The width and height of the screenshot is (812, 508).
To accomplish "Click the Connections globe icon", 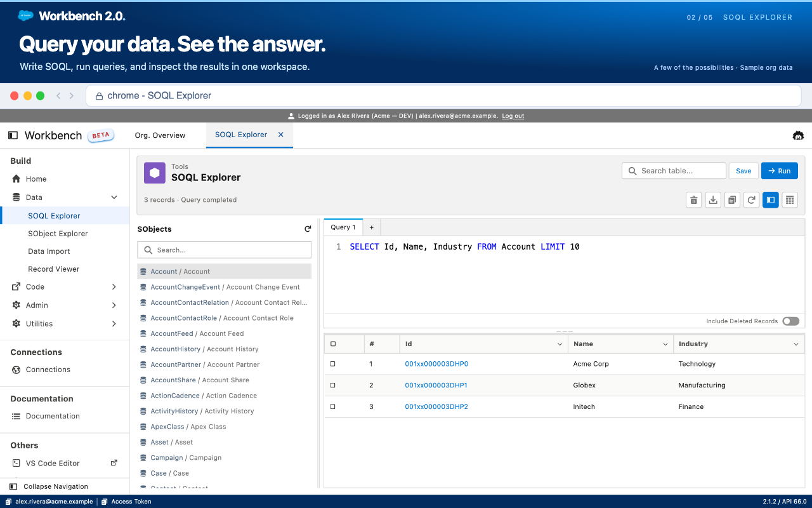I will point(16,370).
